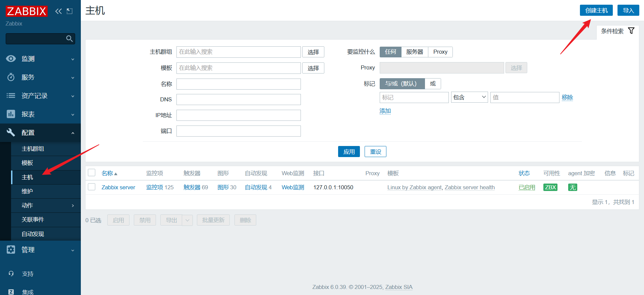Click the kiosk mode icon beside the logo
The image size is (644, 295).
pos(70,11)
